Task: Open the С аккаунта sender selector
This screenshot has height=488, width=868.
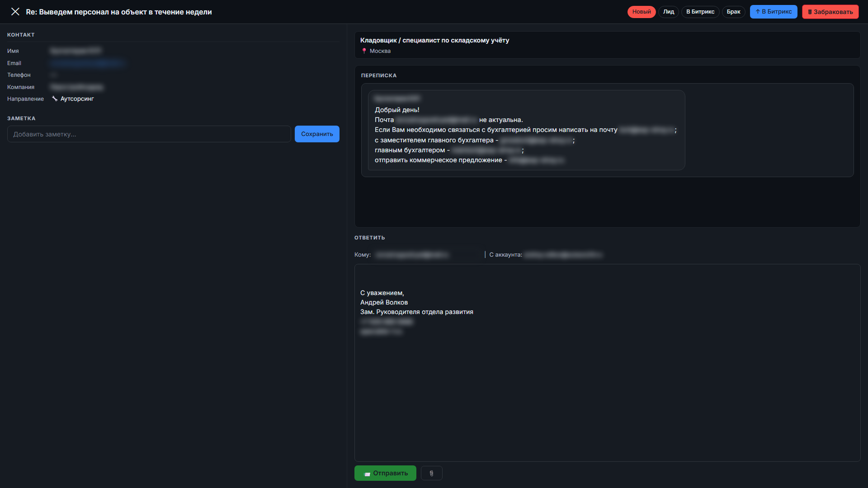Action: [x=563, y=255]
